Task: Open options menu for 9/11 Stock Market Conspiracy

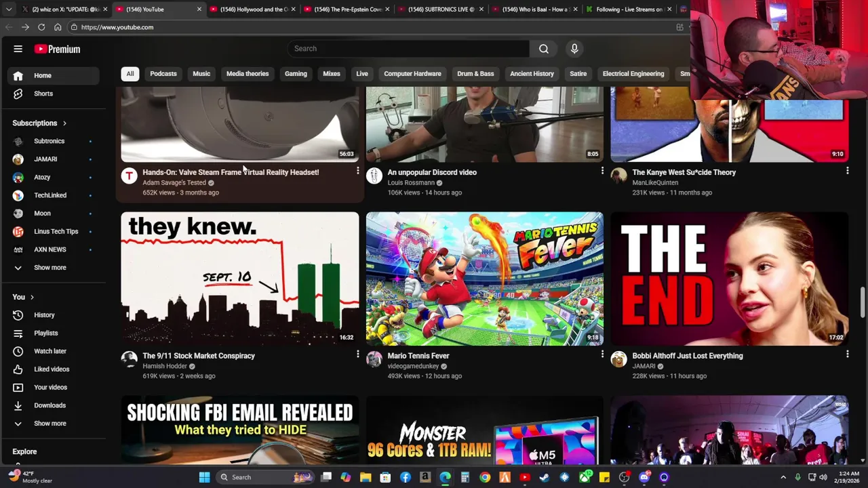Action: pos(357,354)
